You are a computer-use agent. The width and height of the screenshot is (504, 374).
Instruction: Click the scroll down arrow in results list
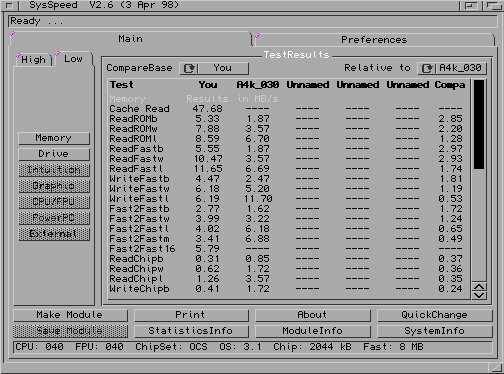coord(479,295)
